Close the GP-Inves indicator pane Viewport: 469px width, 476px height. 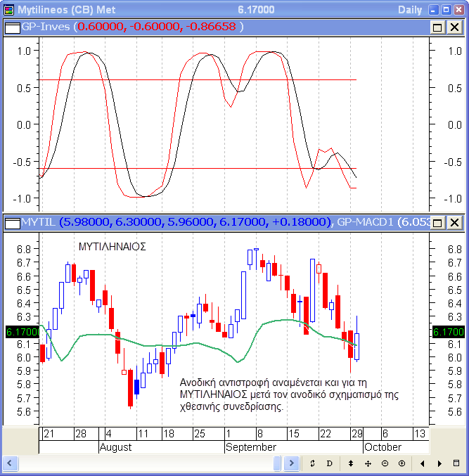coord(454,27)
